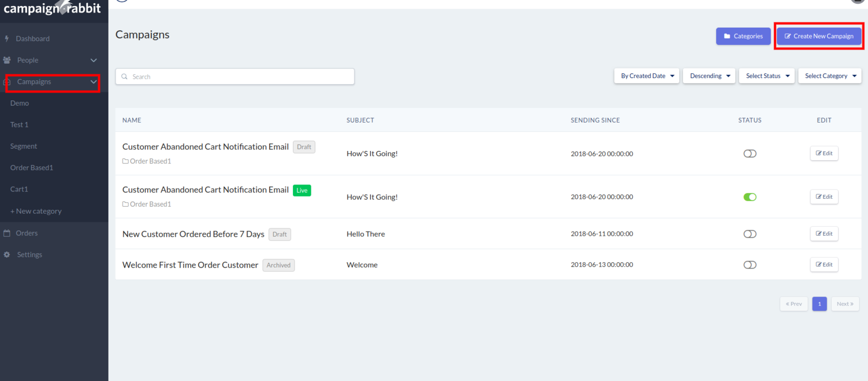Click the NAME column header
Screen dimensions: 868x381
click(132, 120)
